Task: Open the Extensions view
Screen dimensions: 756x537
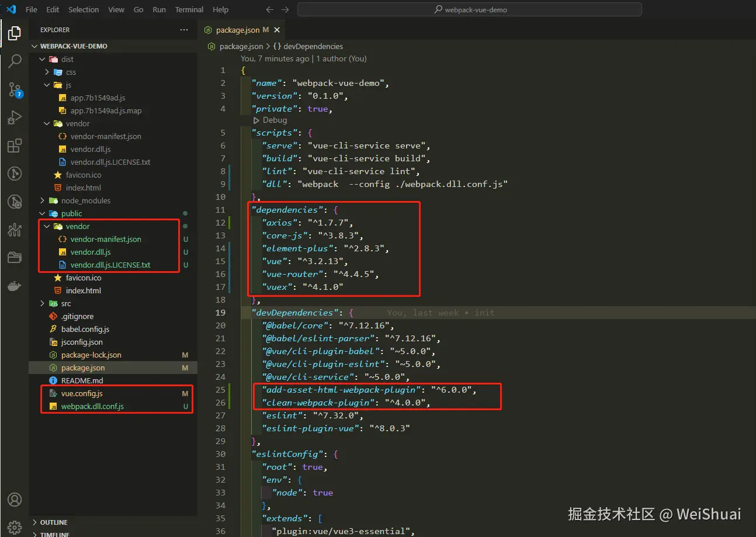Action: [x=14, y=145]
